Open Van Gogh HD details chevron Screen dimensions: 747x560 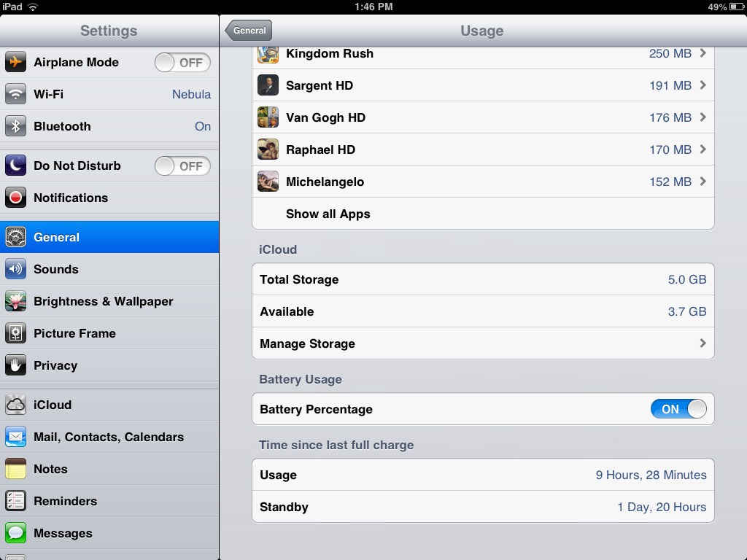pos(703,117)
